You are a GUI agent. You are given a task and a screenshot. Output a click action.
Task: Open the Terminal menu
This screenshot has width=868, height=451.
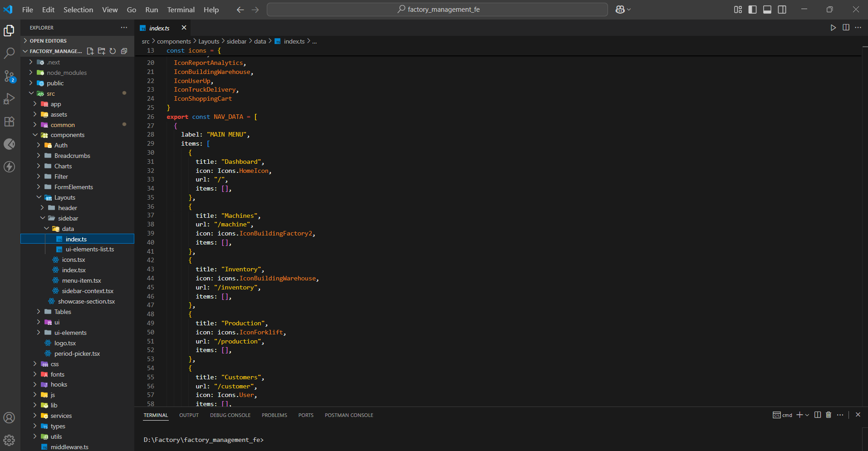click(x=181, y=10)
